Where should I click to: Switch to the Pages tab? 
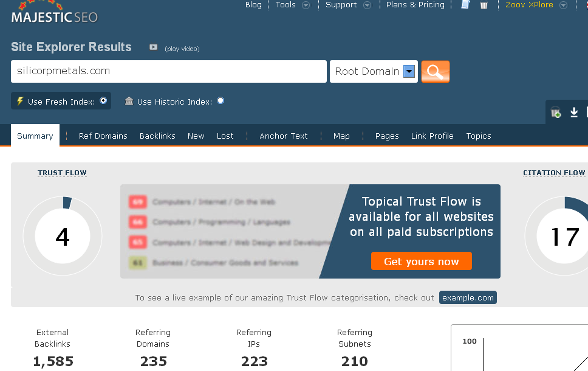[387, 136]
